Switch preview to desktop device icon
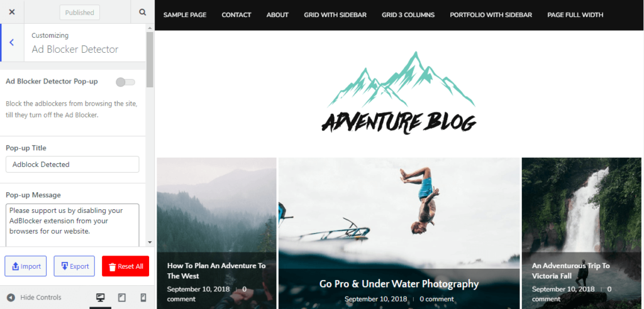The image size is (644, 309). [100, 298]
